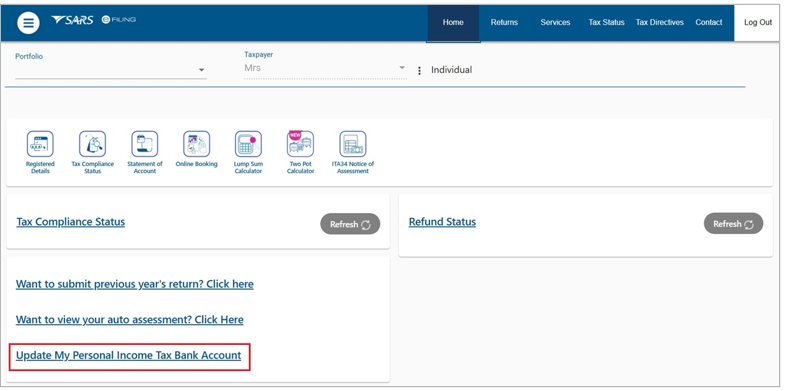Click 'Want to view your auto assessment' link
The image size is (787, 391).
click(129, 320)
